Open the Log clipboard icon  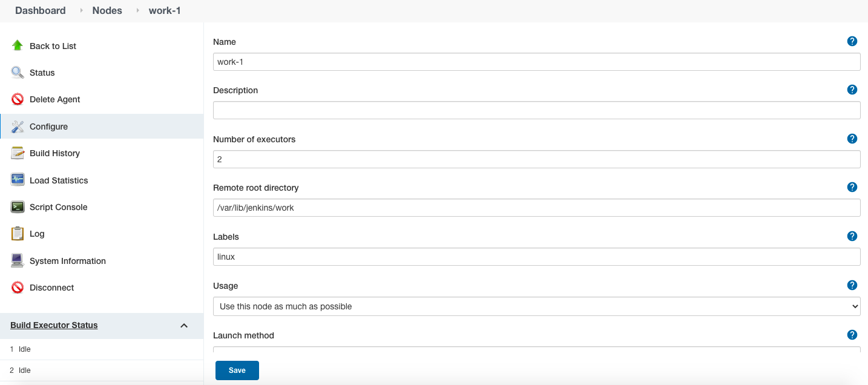pyautogui.click(x=18, y=234)
